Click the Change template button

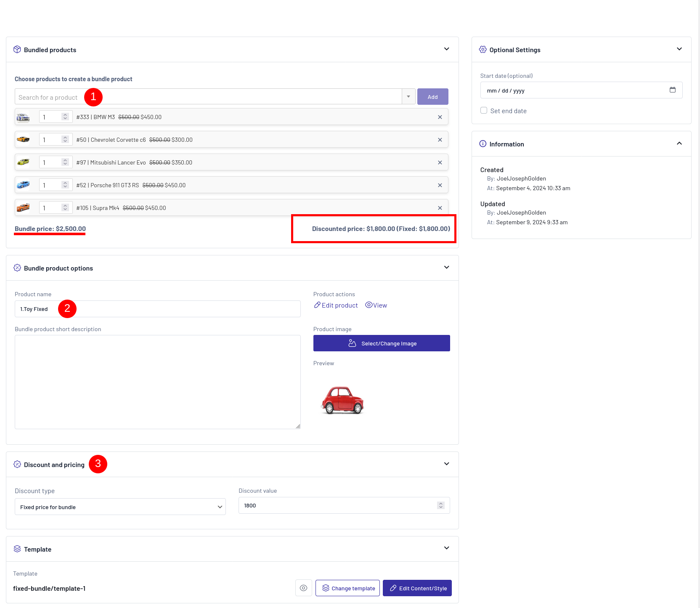pyautogui.click(x=347, y=588)
